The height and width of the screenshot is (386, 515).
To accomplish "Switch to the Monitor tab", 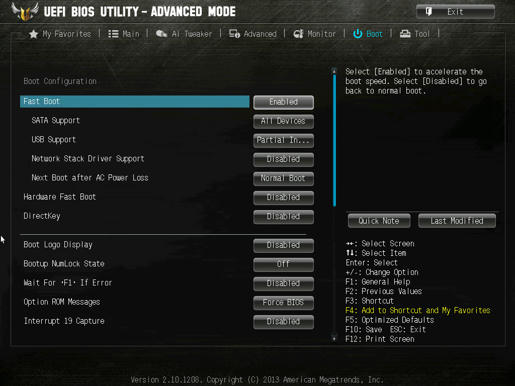I will point(314,34).
